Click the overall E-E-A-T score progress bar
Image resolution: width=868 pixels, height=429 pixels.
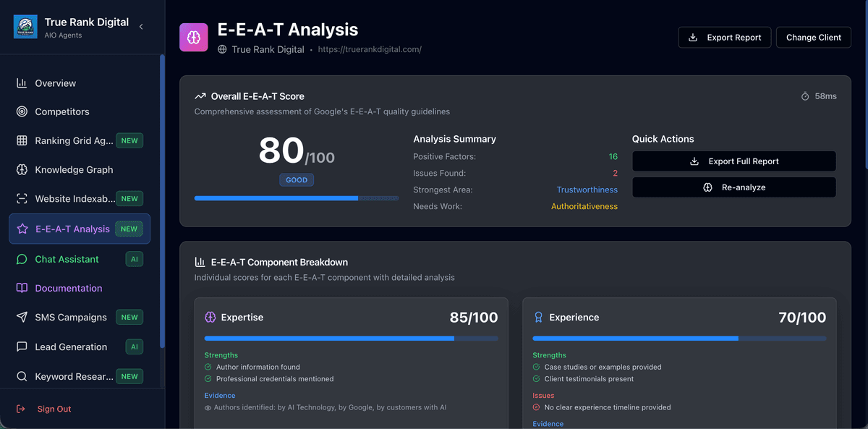pos(296,197)
